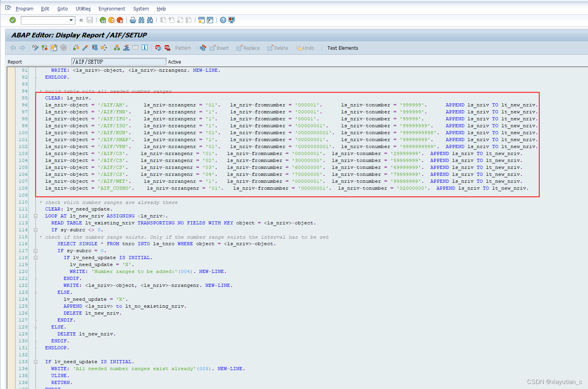Create a new SAP session
The height and width of the screenshot is (389, 588).
click(x=201, y=20)
